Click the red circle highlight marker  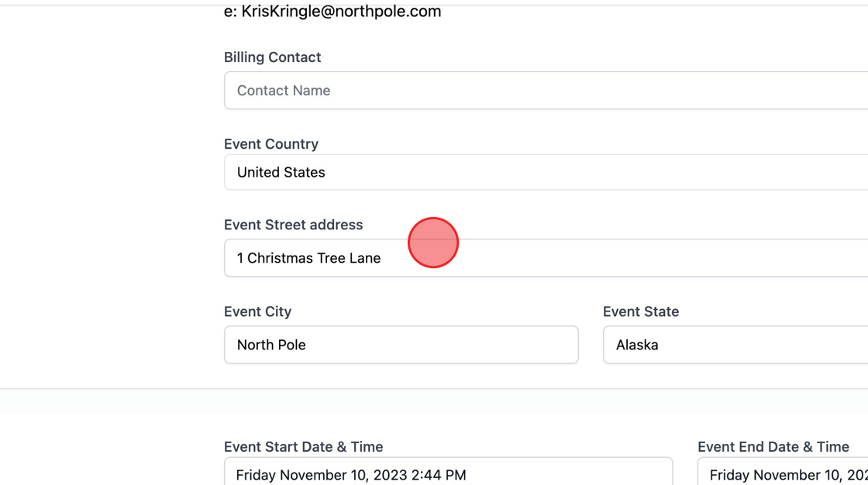[x=433, y=242]
